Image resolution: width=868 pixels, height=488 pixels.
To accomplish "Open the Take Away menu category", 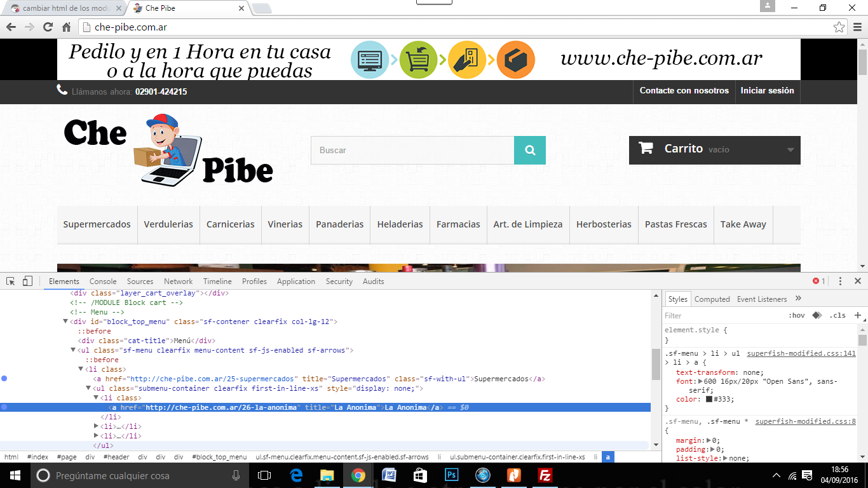I will (743, 224).
